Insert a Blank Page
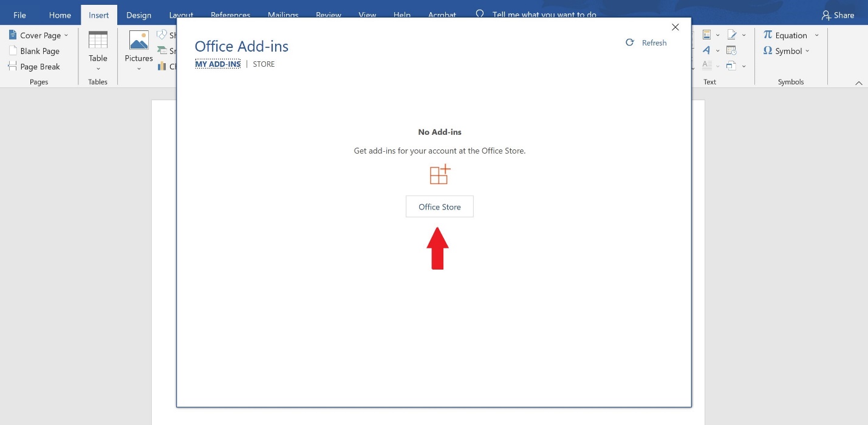 (34, 51)
